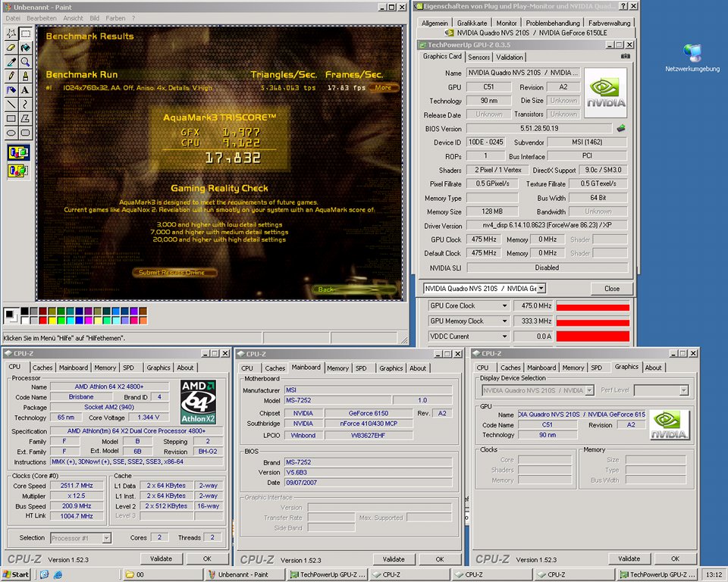Pick the cyan color swatch in Paint palette
Image resolution: width=728 pixels, height=582 pixels.
[70, 321]
